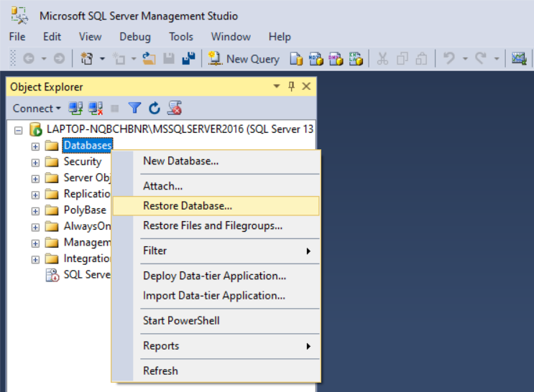Choose Deploy Data-tier Application...
This screenshot has height=392, width=534.
(216, 276)
